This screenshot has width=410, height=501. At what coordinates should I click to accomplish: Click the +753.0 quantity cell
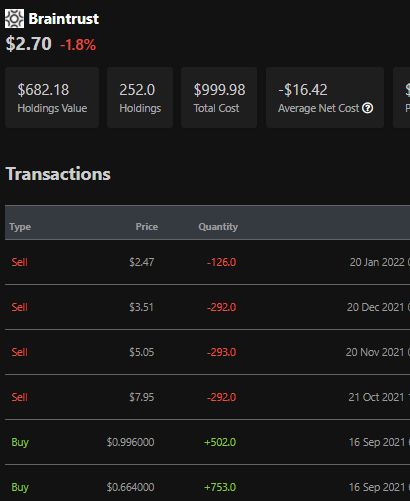(220, 487)
